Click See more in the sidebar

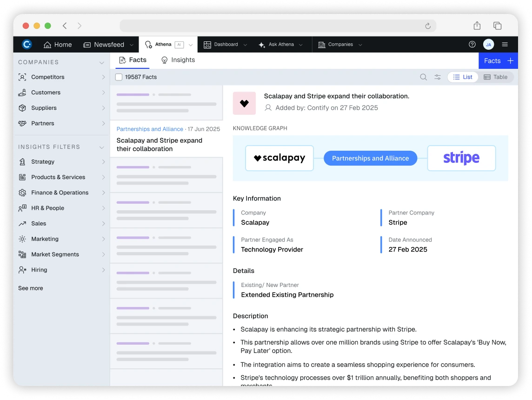tap(31, 288)
